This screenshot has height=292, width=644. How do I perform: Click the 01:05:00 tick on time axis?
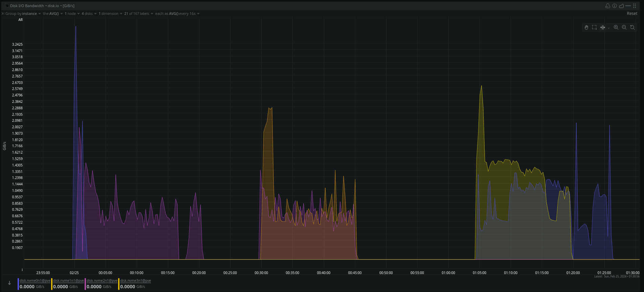(x=480, y=273)
